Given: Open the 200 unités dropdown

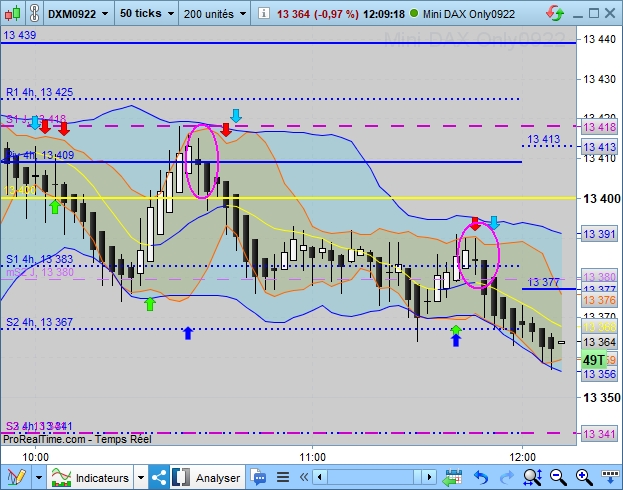Looking at the screenshot, I should click(x=215, y=14).
